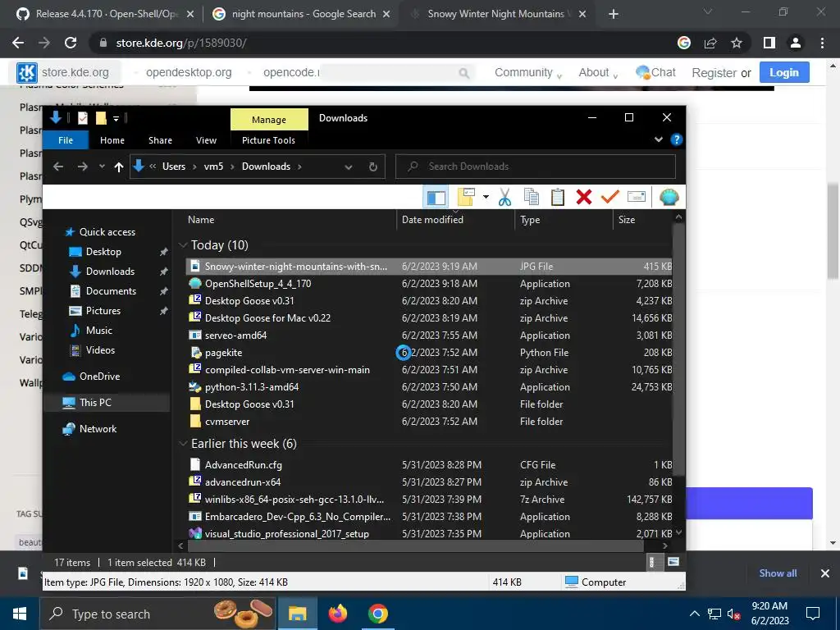The image size is (840, 630).
Task: Select Network in the navigation pane
Action: coord(98,428)
